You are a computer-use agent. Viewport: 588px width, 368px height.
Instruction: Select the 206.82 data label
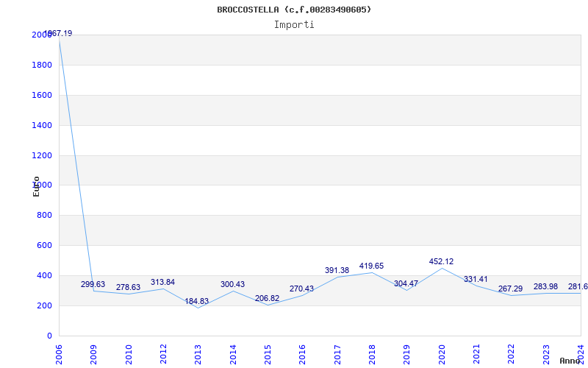(x=267, y=299)
